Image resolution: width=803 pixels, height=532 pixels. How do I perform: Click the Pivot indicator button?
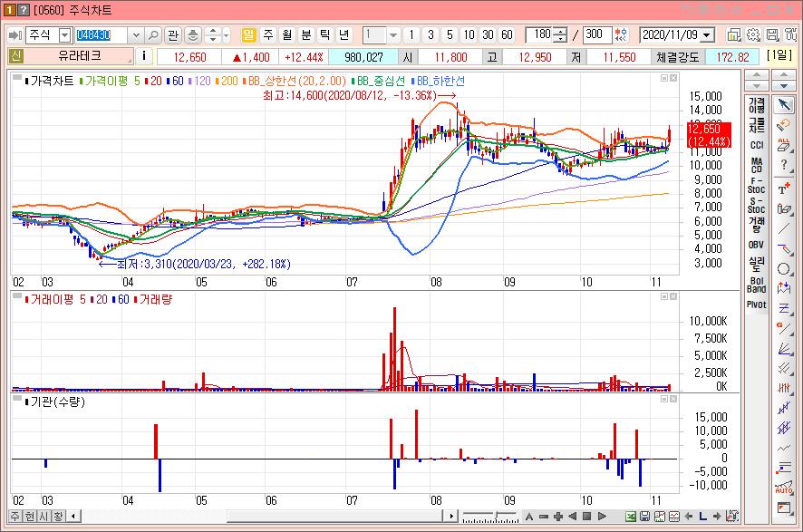pyautogui.click(x=757, y=305)
